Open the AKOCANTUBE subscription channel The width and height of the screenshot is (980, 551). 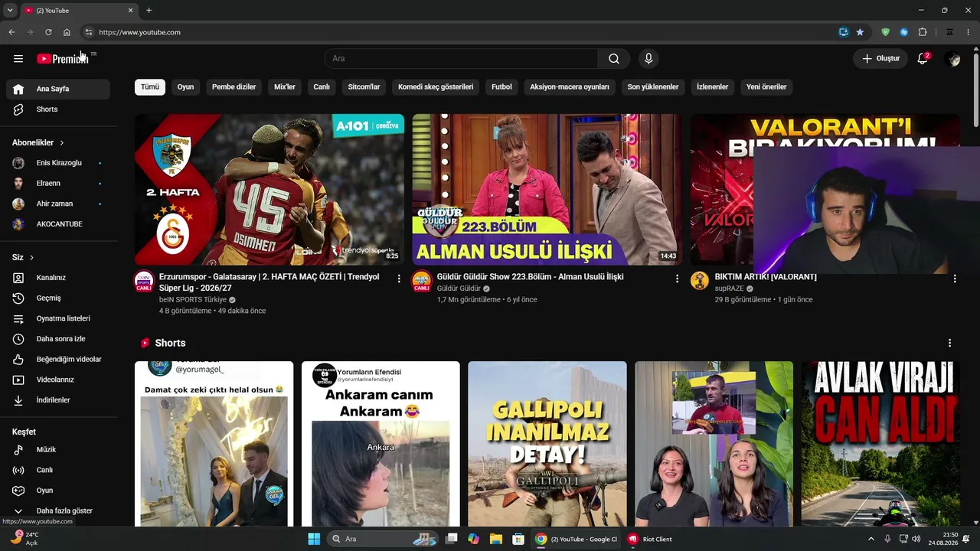point(58,224)
